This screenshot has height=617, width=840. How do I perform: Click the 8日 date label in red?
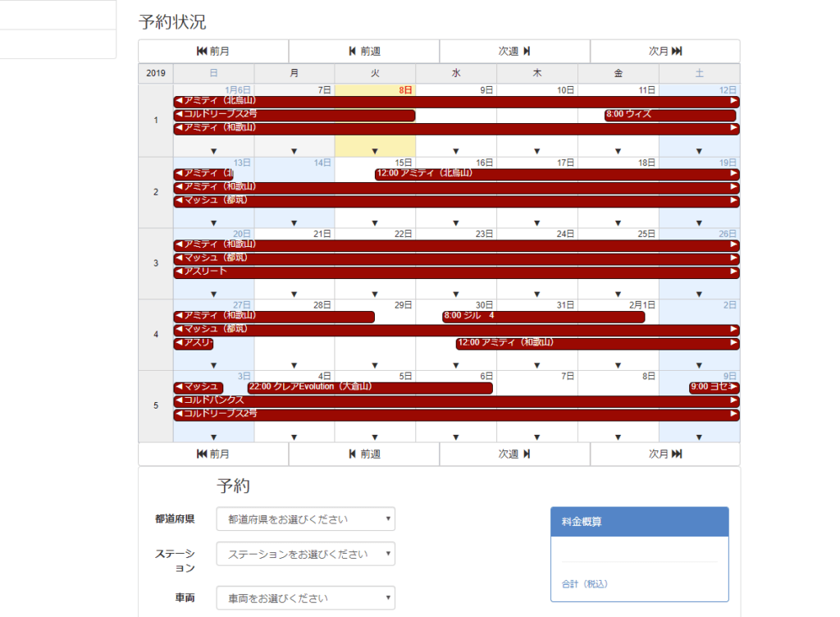405,90
